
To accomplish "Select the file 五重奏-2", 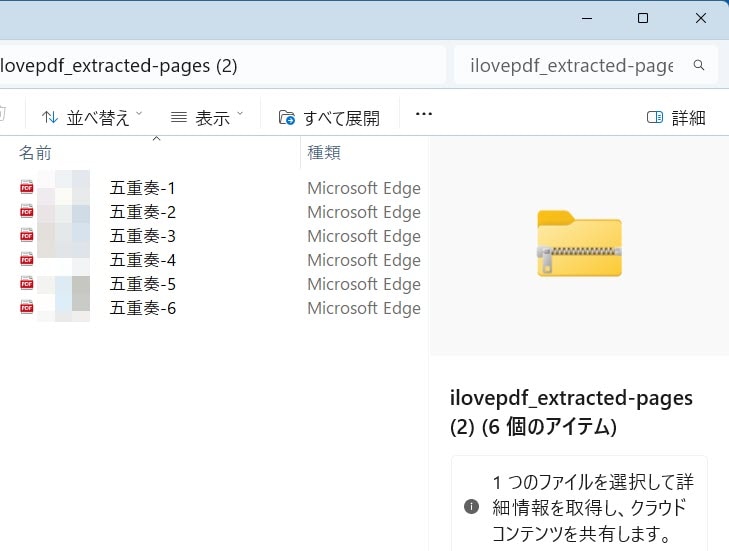I will point(143,212).
